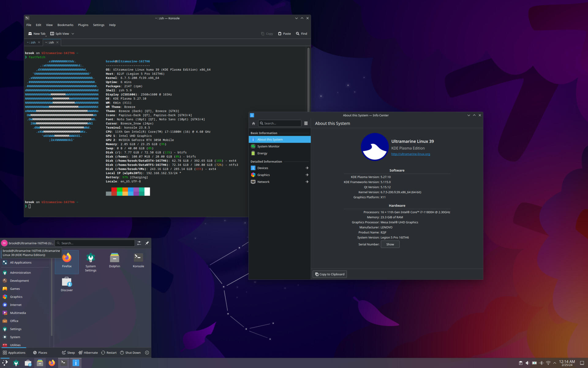Screen dimensions: 588x368
Task: Open the Internet category
Action: [x=25, y=305]
